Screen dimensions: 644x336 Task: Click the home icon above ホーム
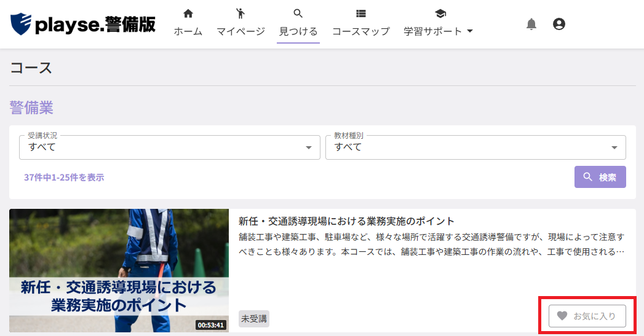click(188, 14)
